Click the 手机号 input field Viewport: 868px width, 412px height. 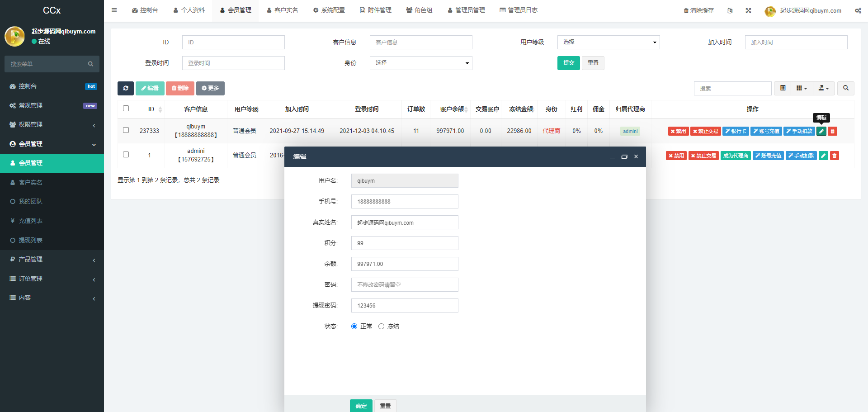pos(404,201)
